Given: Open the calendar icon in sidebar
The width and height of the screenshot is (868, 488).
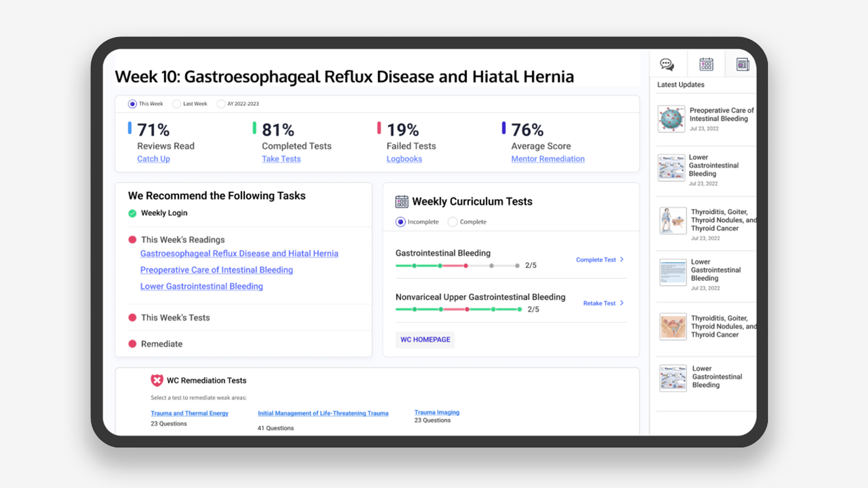Looking at the screenshot, I should click(x=706, y=65).
